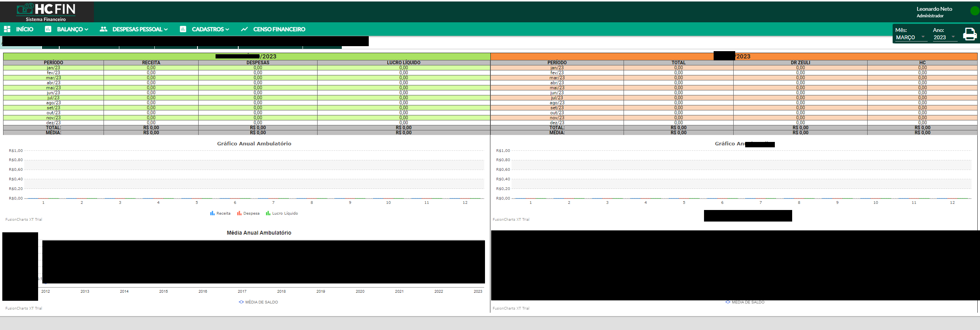This screenshot has height=330, width=980.
Task: Toggle MÉDIA DE SALDO legend in Ambulatório chart
Action: click(x=258, y=302)
